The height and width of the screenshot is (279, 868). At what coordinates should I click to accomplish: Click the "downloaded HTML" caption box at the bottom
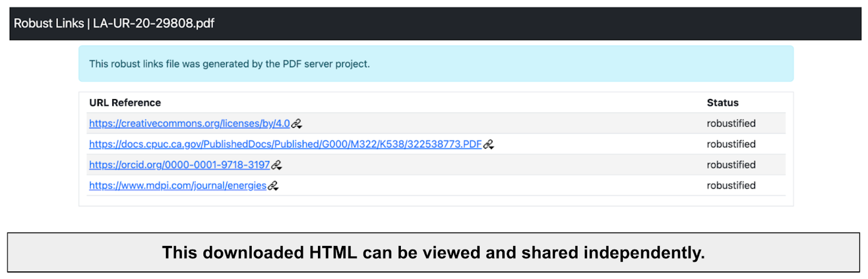click(433, 252)
